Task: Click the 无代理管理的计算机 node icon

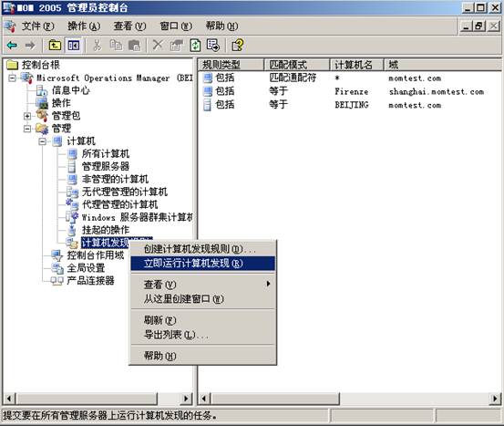Action: [x=72, y=192]
